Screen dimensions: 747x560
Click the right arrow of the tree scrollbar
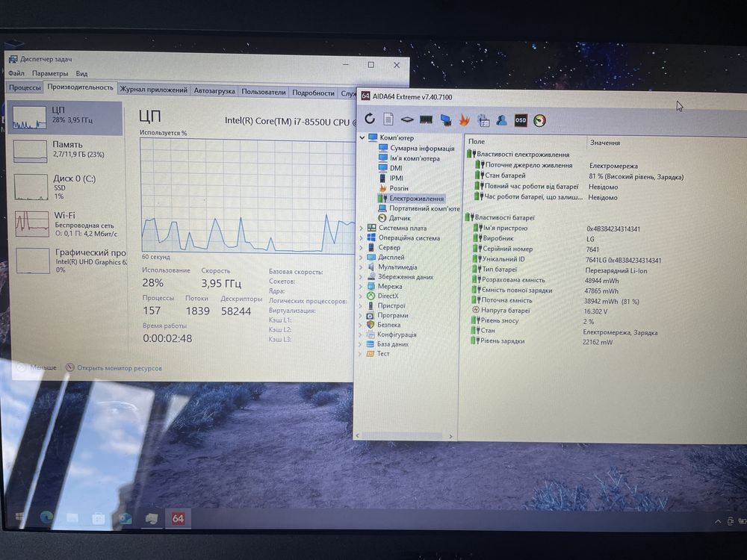click(450, 436)
